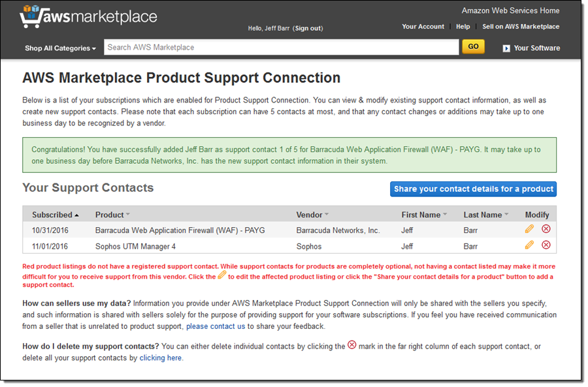Edit the Barracuda WAF support contact
This screenshot has width=588, height=387.
(x=529, y=229)
